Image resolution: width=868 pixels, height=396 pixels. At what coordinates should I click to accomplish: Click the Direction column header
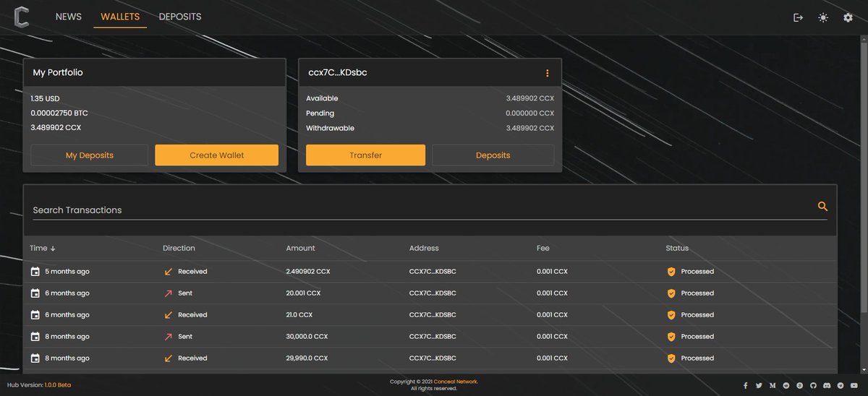click(x=179, y=249)
